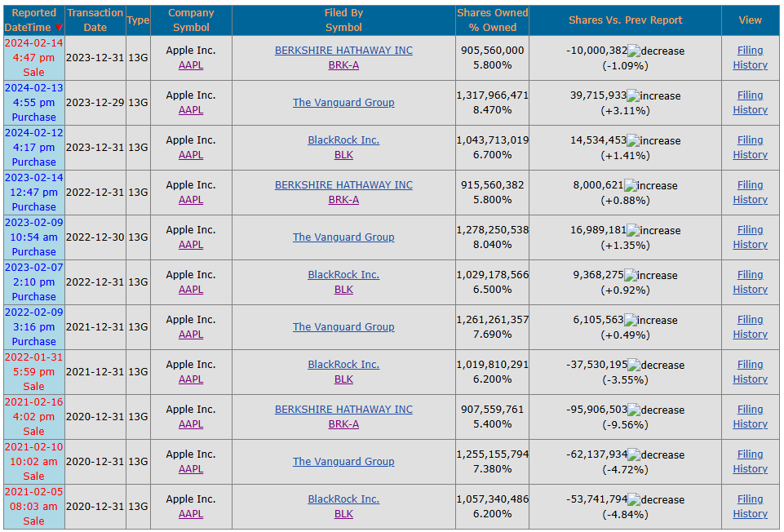Select reported datetime cell 2023-02-09 Purchase
The height and width of the screenshot is (532, 784).
34,237
